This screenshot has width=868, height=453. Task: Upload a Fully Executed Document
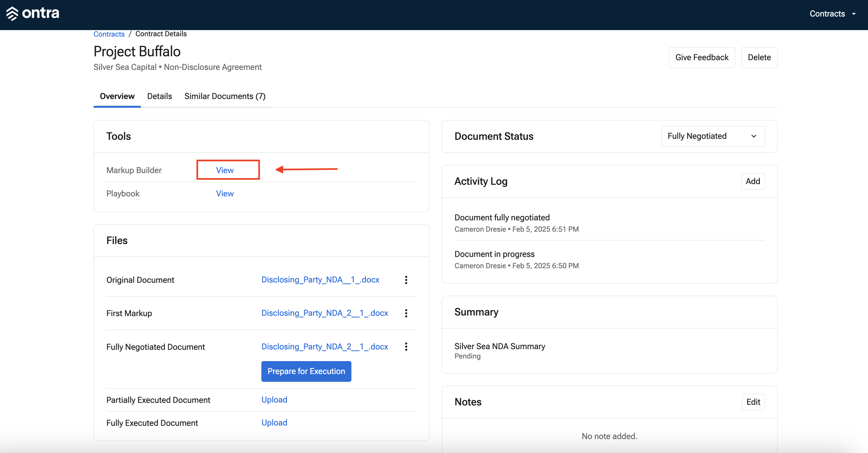274,423
